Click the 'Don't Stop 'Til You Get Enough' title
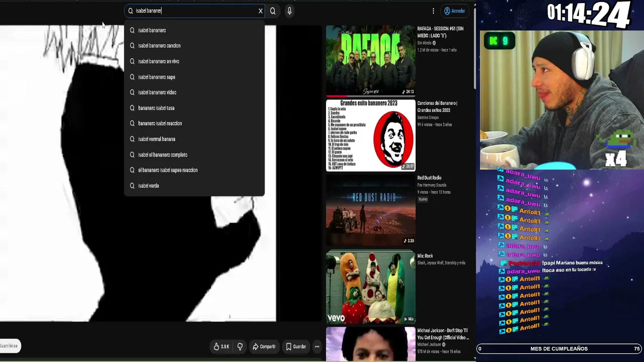The width and height of the screenshot is (644, 362). pos(443,334)
